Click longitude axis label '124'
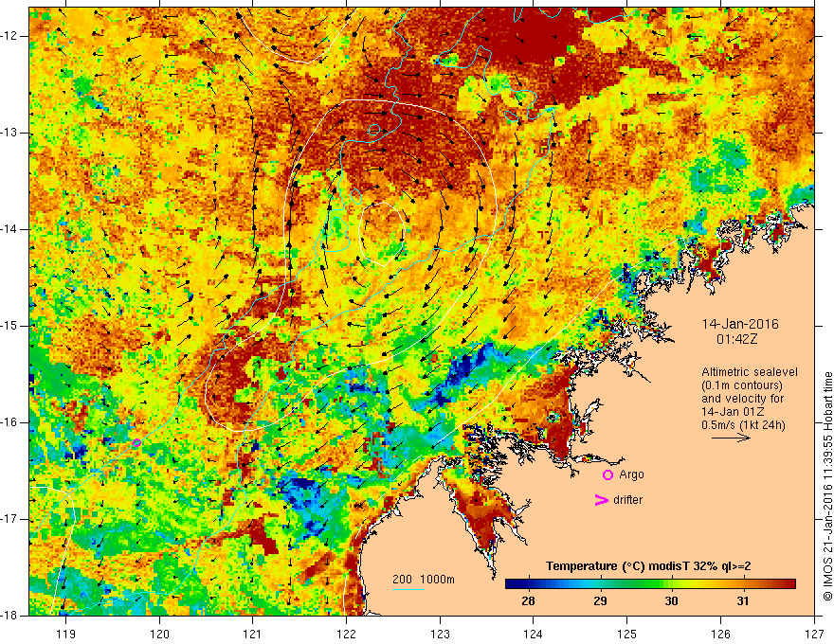 534,634
